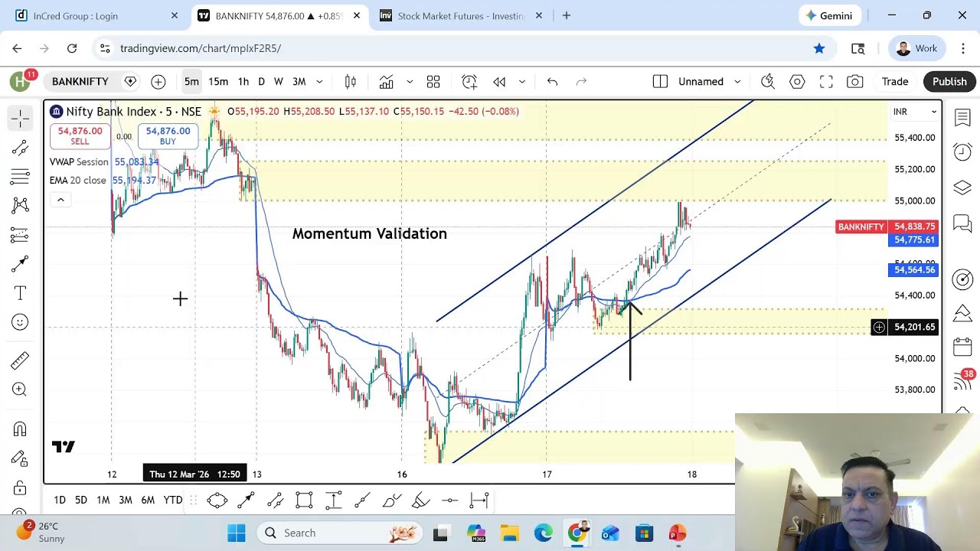Redo the chart action
The image size is (980, 551).
tap(581, 82)
